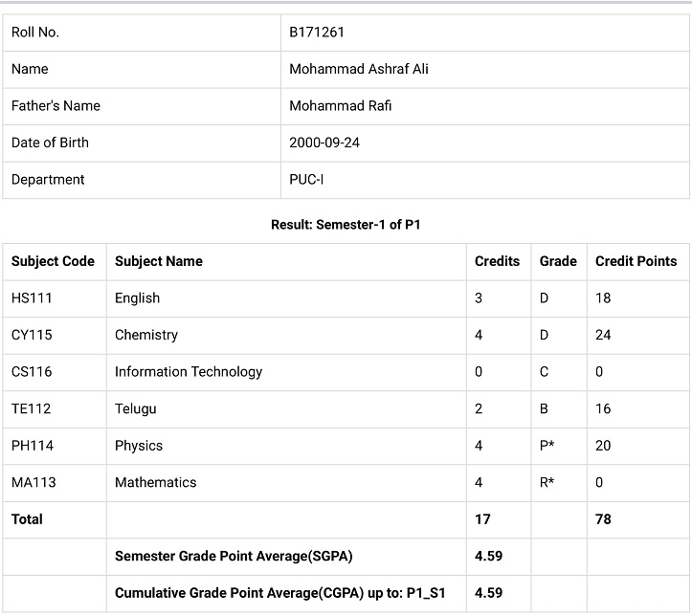This screenshot has height=616, width=692.
Task: Click the Result: Semester-1 of P1 heading
Action: (346, 226)
